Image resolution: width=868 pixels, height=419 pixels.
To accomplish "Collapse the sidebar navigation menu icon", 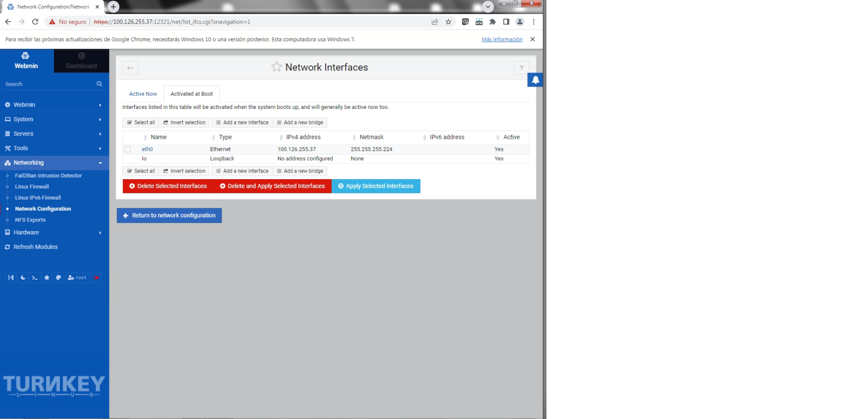I will 11,278.
